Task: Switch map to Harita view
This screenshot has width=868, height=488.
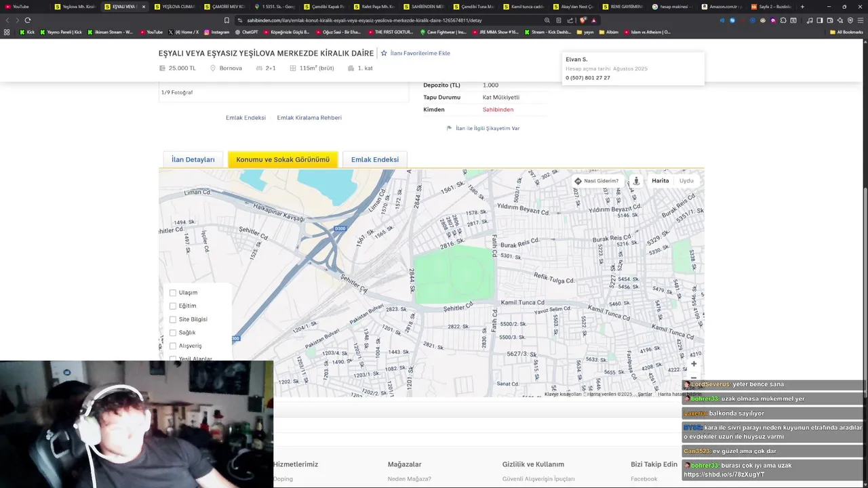Action: pos(660,181)
